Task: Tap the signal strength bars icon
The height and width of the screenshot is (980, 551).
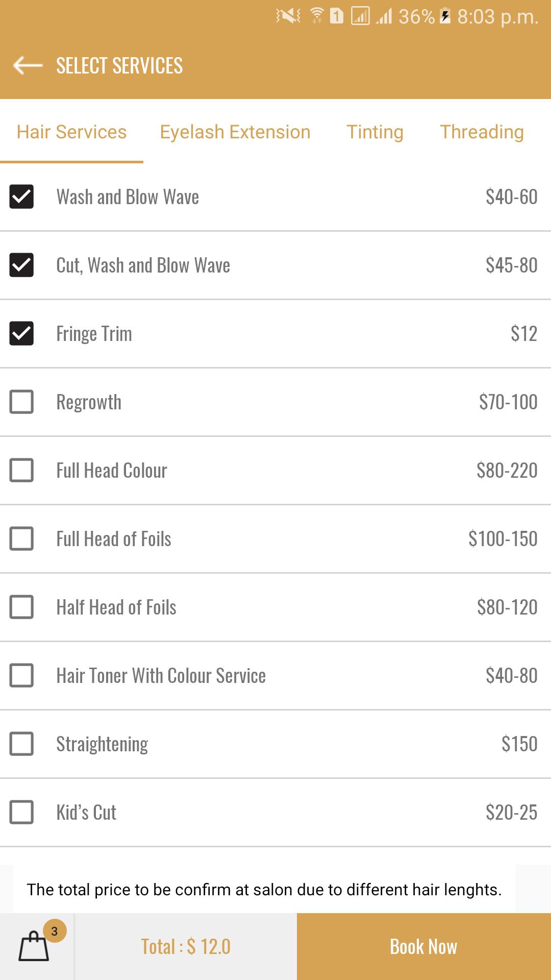Action: (384, 17)
